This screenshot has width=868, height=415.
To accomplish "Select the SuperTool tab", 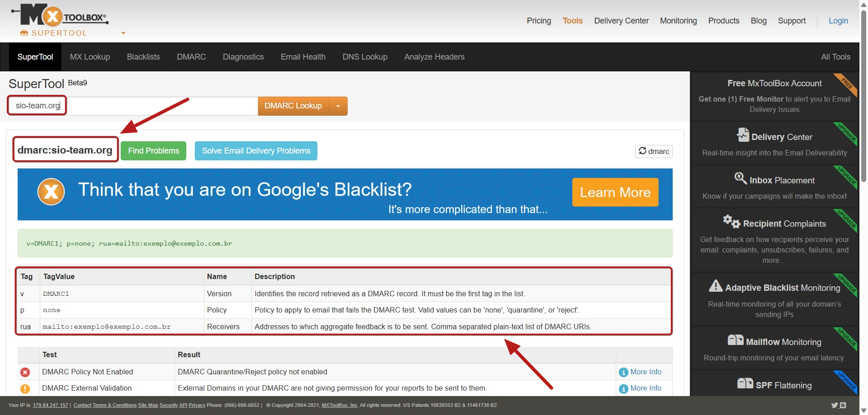I will (x=35, y=57).
